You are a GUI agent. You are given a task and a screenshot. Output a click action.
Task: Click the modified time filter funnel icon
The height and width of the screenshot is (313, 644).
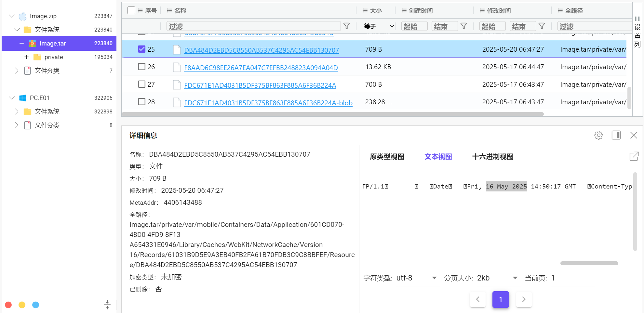tap(542, 26)
